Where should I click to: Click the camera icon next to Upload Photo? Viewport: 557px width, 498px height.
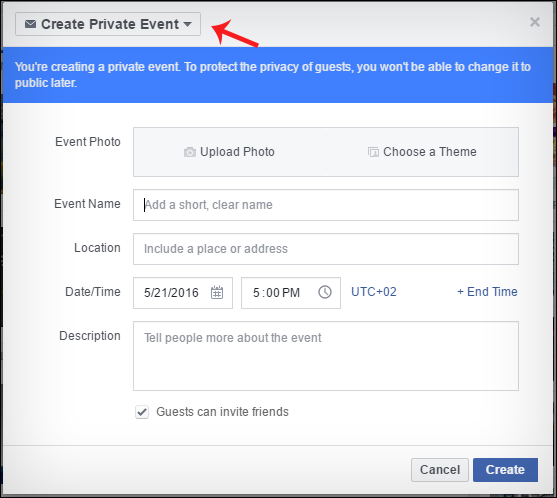tap(190, 152)
